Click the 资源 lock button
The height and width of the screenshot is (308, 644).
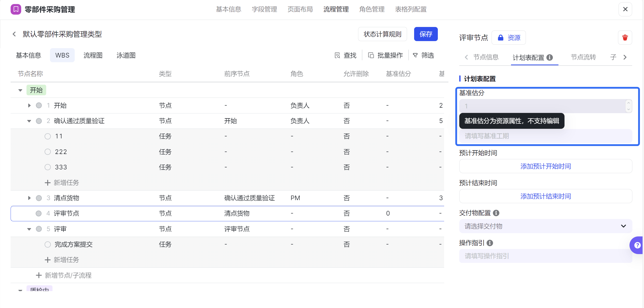[x=509, y=38]
